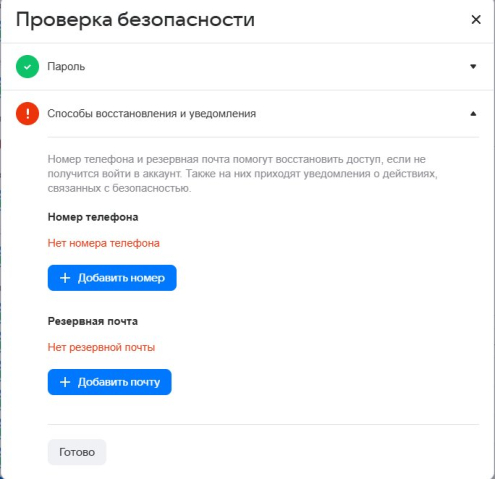Click the Проверка безопасности dialog title

135,20
